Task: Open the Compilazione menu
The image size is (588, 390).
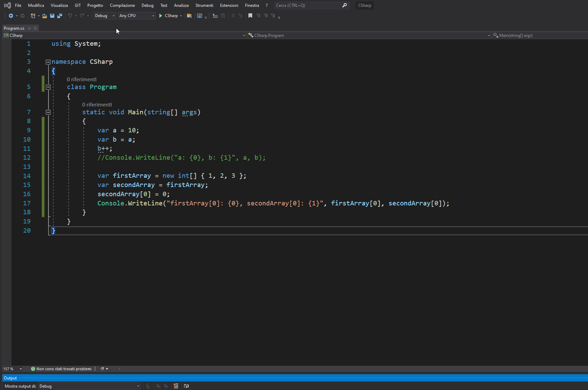Action: click(x=122, y=5)
